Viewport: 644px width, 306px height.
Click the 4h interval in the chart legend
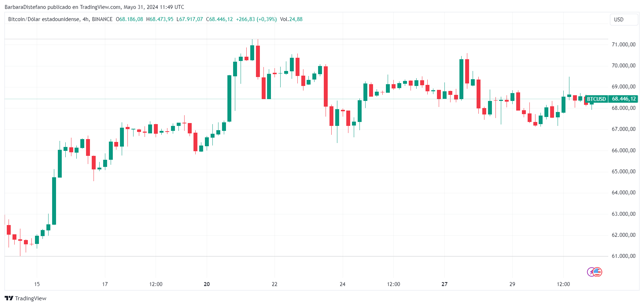pos(86,19)
